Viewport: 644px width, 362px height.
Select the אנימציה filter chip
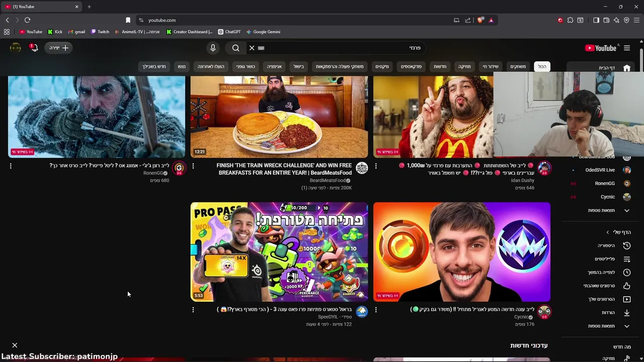click(274, 66)
